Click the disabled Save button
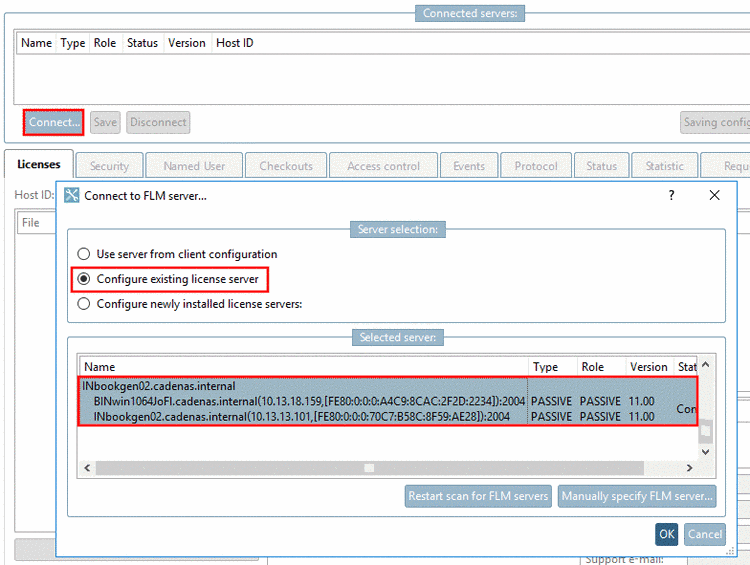The height and width of the screenshot is (565, 750). [x=105, y=122]
